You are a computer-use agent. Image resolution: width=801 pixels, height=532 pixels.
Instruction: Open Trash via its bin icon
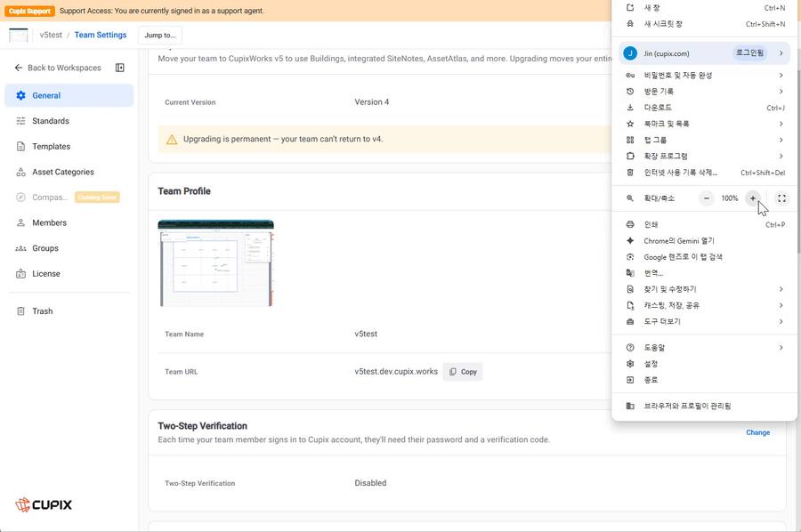[x=21, y=311]
